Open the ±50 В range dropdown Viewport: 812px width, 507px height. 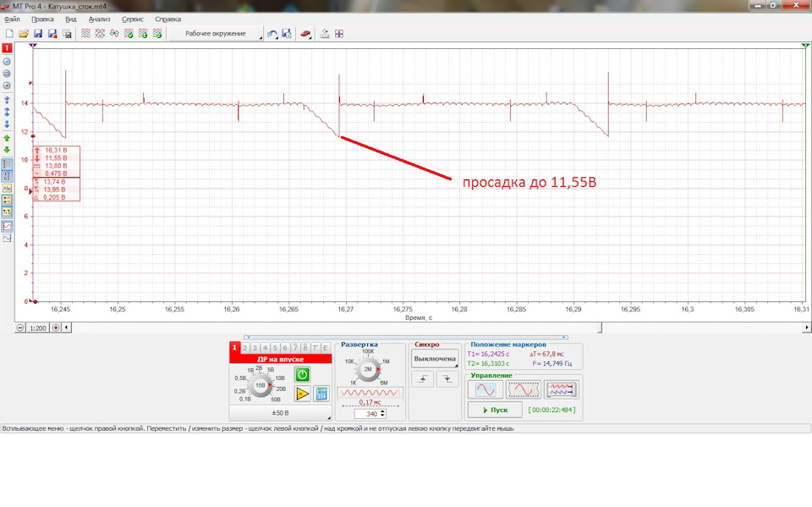click(280, 413)
